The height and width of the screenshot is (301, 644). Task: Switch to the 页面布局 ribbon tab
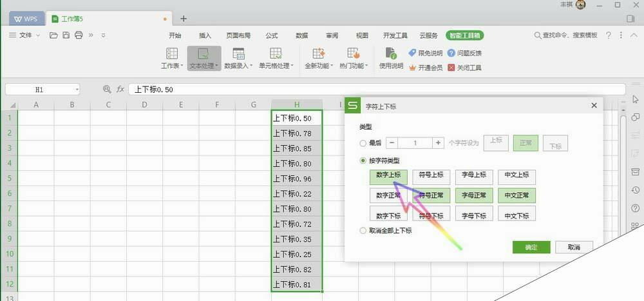pyautogui.click(x=238, y=35)
